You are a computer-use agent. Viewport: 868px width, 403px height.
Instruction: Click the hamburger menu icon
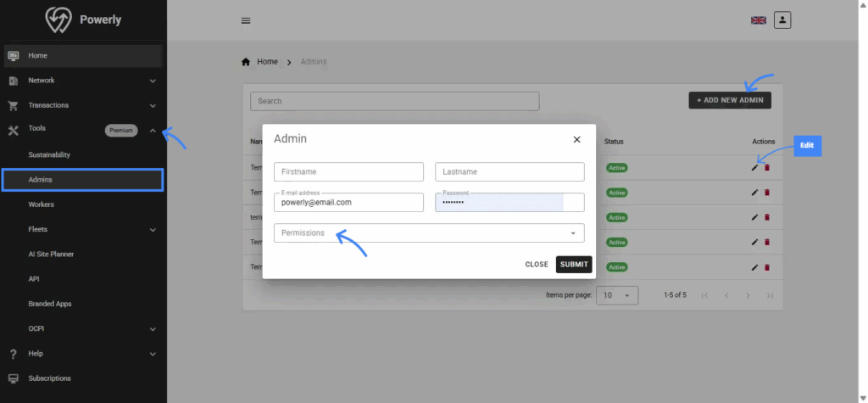(246, 20)
